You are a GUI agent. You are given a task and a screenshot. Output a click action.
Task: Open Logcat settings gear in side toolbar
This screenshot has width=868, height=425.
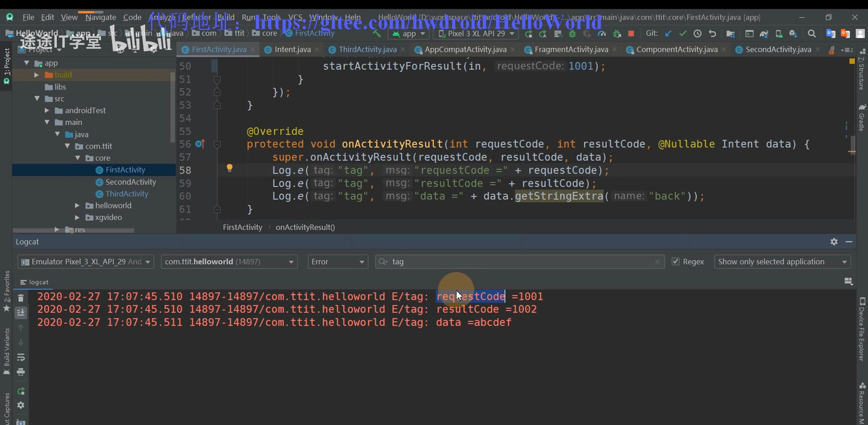21,405
